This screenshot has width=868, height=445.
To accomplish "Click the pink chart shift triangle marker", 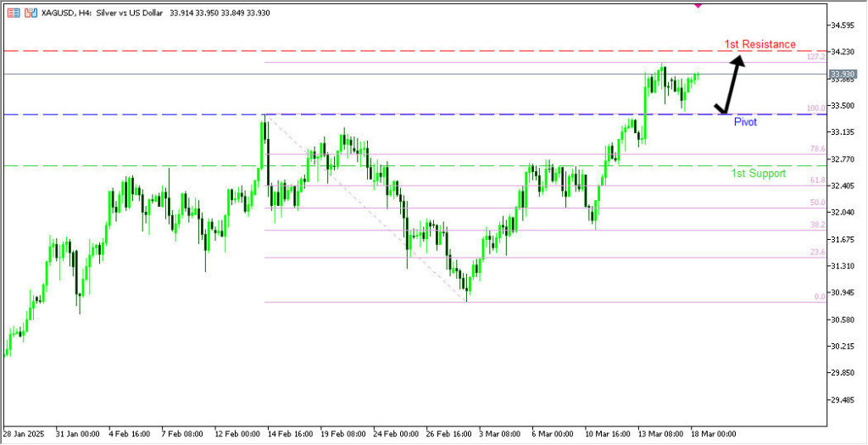I will click(698, 4).
